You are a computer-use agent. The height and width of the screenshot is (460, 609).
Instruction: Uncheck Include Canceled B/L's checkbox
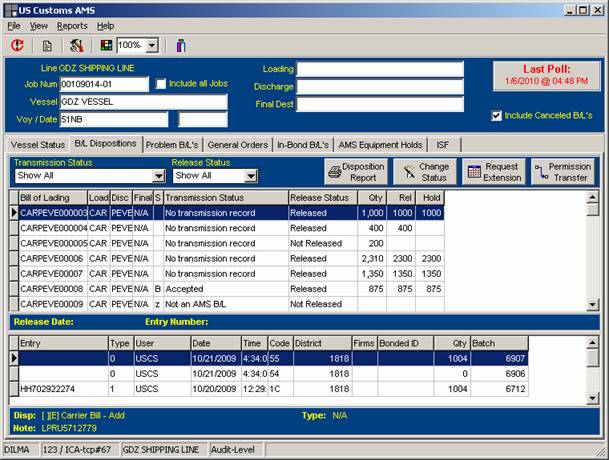497,115
